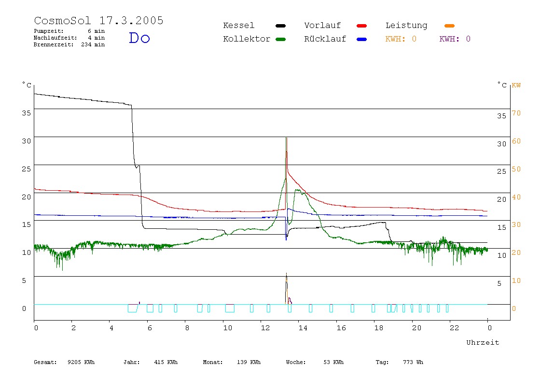Click the "Woche:" label
Image resolution: width=554 pixels, height=392 pixels.
point(296,362)
